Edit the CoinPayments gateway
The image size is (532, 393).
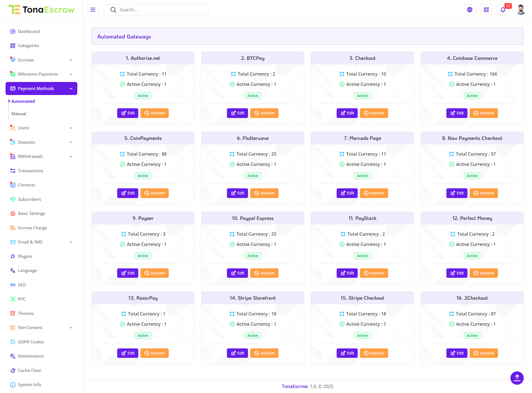[x=127, y=193]
